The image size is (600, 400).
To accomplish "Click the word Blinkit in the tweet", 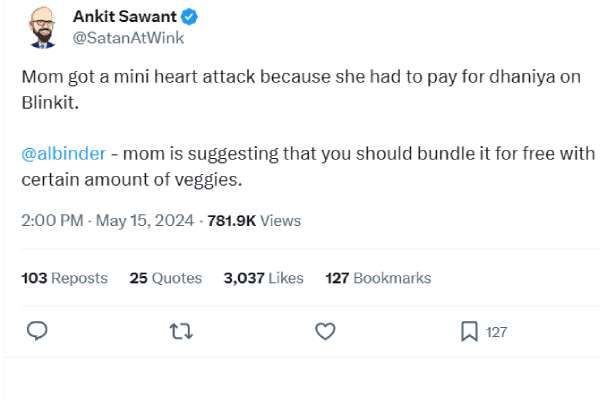I will pos(47,101).
